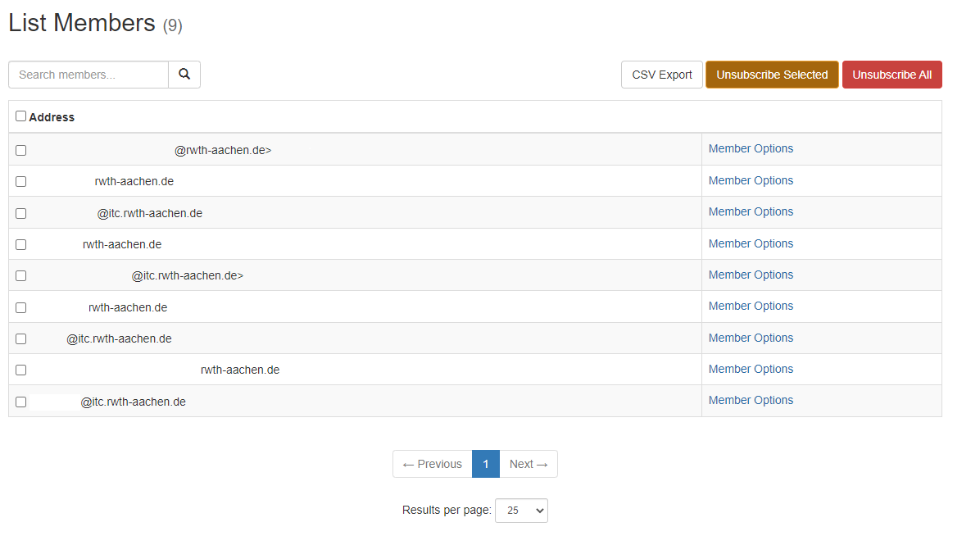The height and width of the screenshot is (545, 980).
Task: Go to the Previous page
Action: point(433,464)
